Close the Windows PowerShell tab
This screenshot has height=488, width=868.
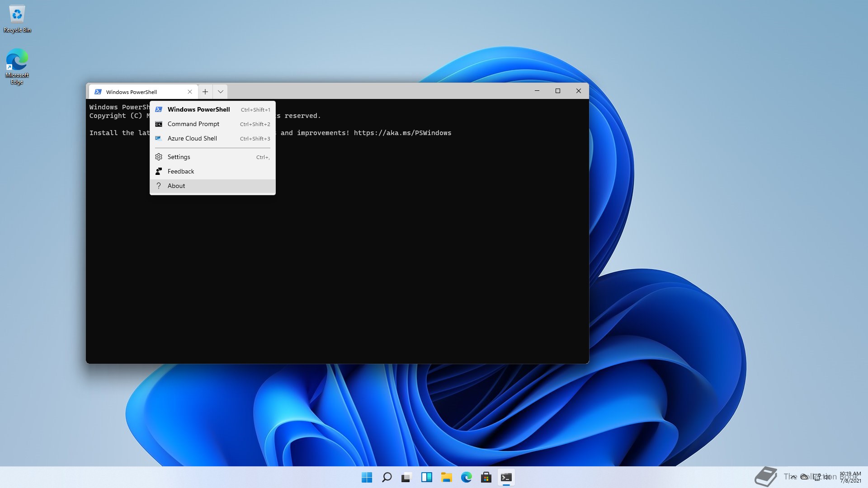[x=190, y=92]
